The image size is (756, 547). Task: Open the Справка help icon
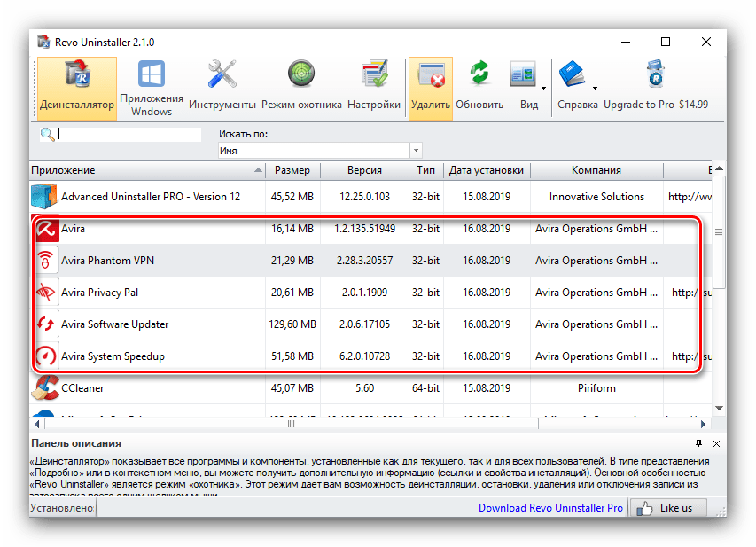(x=573, y=74)
